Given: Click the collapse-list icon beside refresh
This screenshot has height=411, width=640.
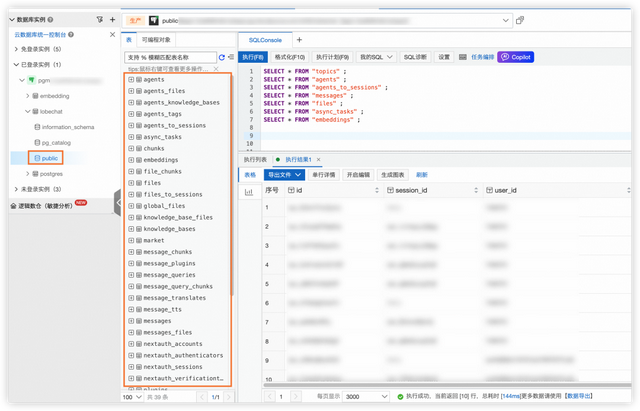Looking at the screenshot, I should coord(231,57).
